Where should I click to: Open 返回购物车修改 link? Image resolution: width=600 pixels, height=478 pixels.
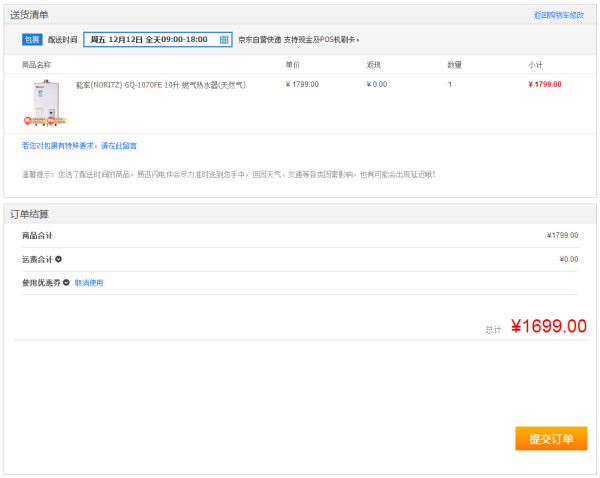coord(559,15)
